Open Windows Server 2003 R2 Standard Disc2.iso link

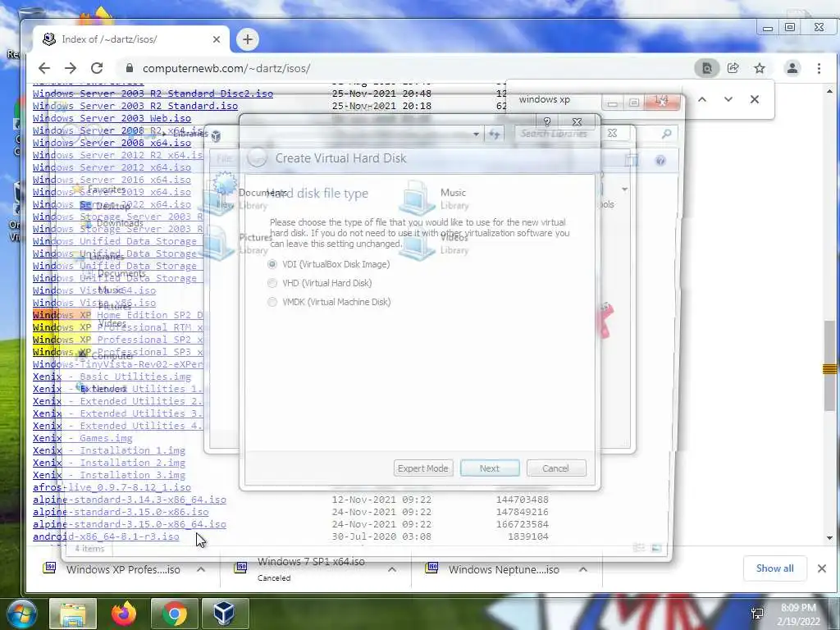tap(153, 94)
